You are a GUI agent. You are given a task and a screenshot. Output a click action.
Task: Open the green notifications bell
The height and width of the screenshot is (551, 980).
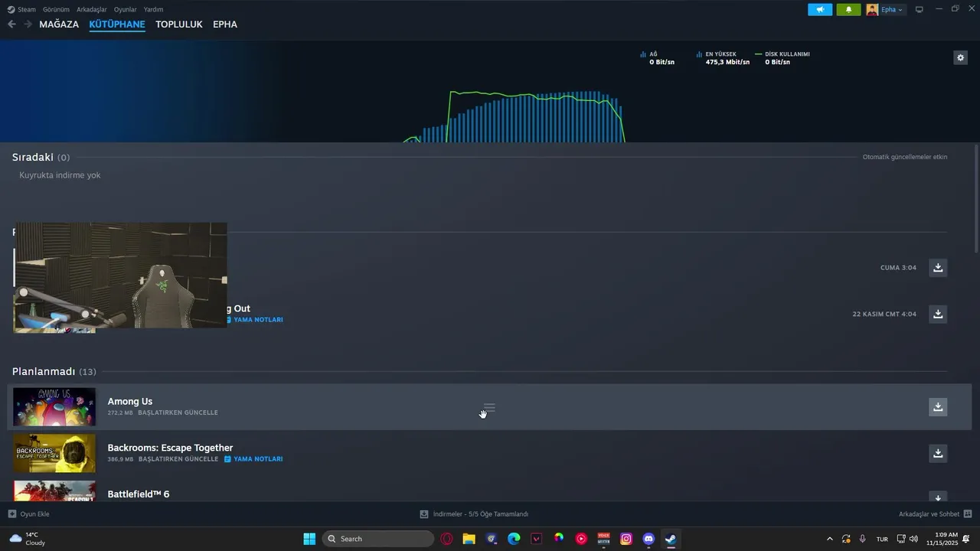tap(848, 10)
